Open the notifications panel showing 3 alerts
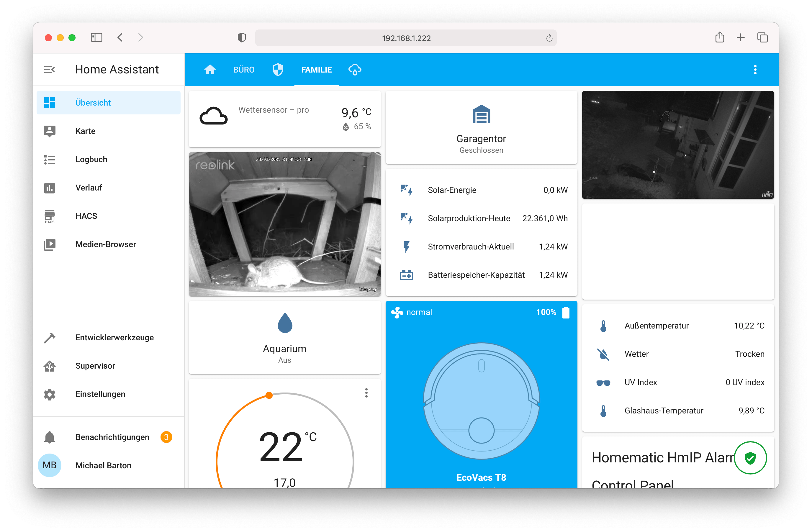The height and width of the screenshot is (532, 812). [x=112, y=437]
